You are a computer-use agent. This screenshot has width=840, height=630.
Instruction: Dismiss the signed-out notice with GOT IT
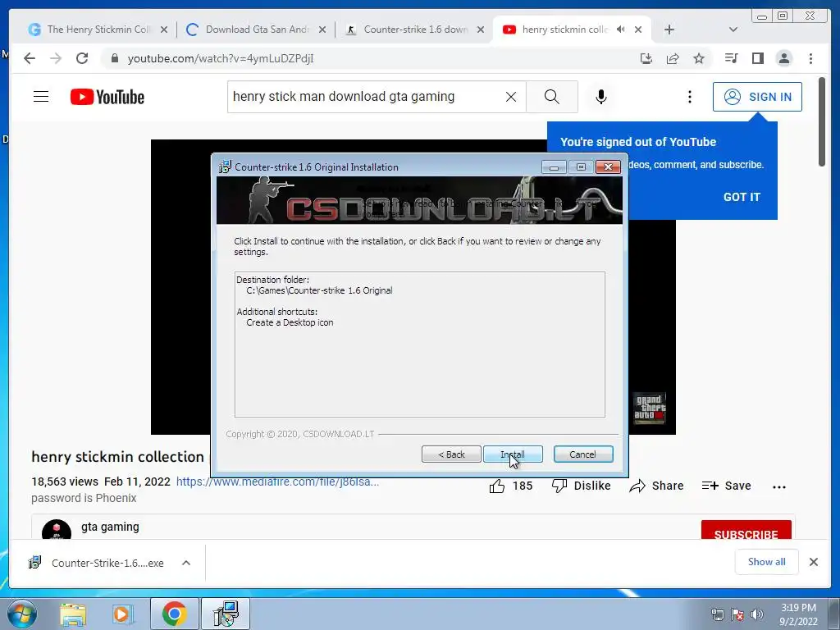coord(742,197)
